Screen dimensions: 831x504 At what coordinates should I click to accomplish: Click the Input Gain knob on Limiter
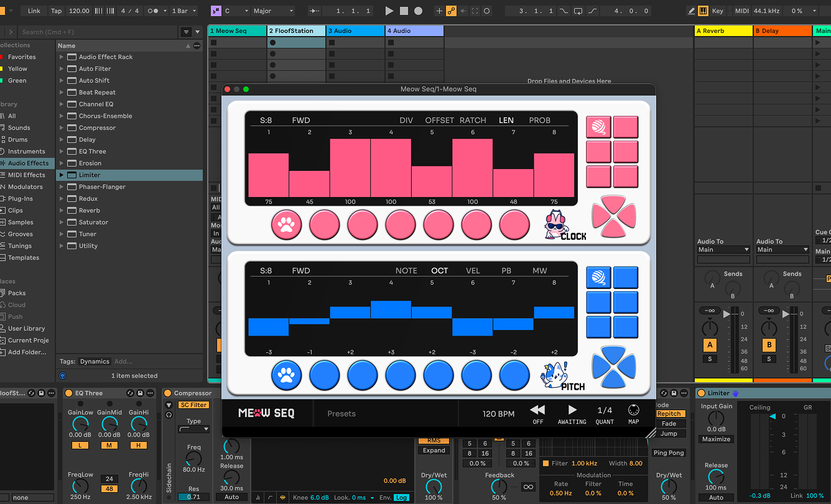tap(716, 418)
